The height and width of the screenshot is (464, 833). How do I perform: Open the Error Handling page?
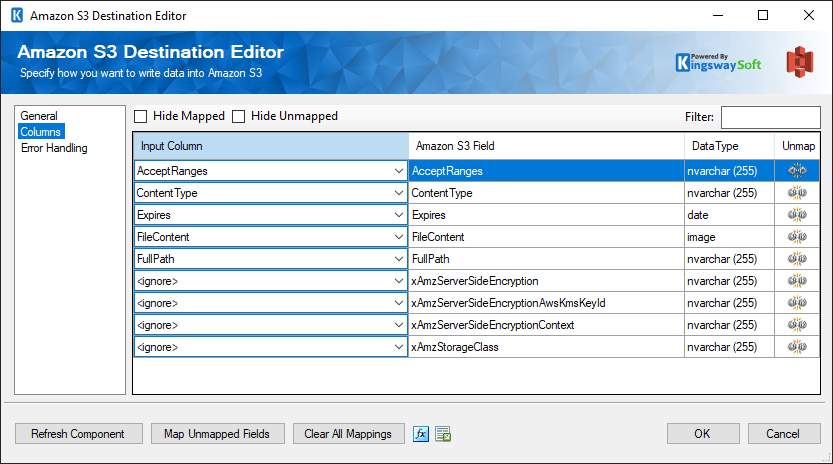54,148
